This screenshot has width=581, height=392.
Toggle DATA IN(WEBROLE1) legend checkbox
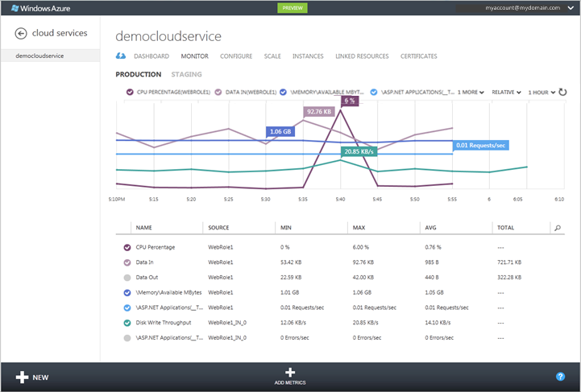218,92
